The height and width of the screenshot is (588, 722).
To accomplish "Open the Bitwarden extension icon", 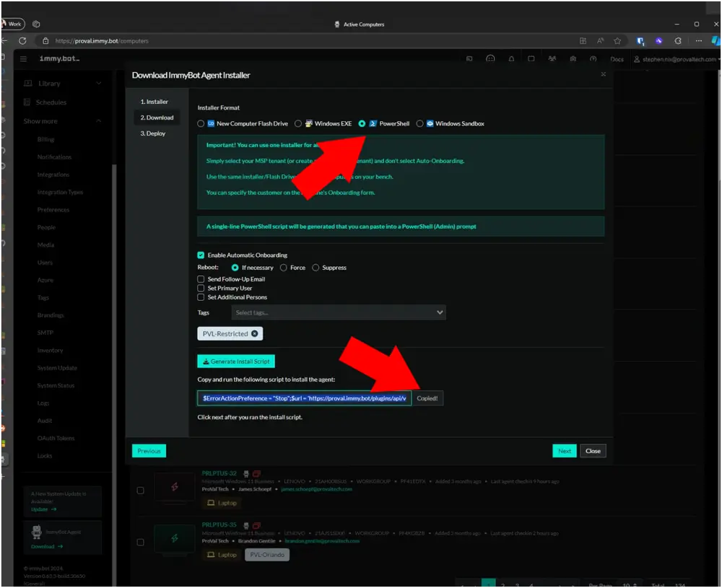I will (640, 41).
